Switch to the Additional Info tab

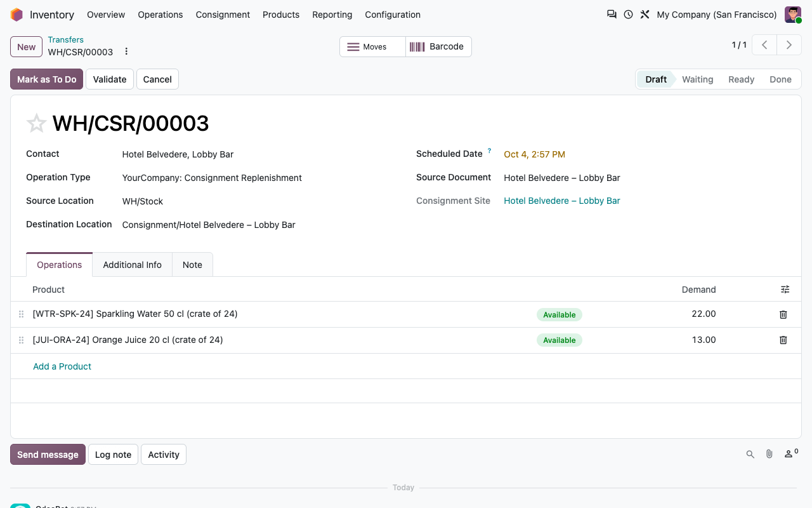[133, 265]
